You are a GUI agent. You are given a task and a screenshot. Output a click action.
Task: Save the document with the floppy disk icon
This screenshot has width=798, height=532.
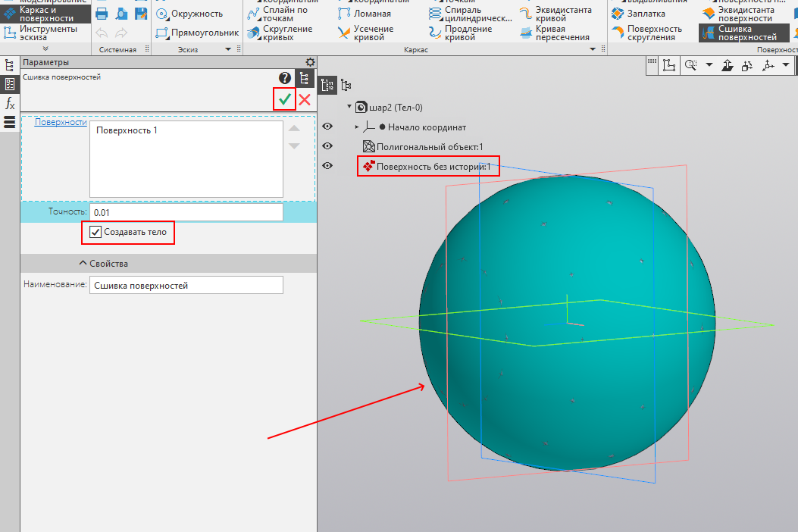(140, 14)
